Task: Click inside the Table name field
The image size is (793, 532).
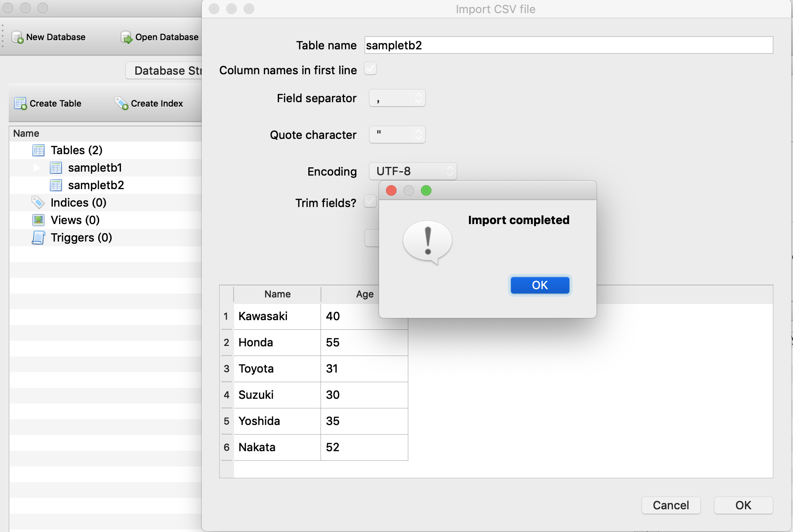Action: tap(480, 45)
